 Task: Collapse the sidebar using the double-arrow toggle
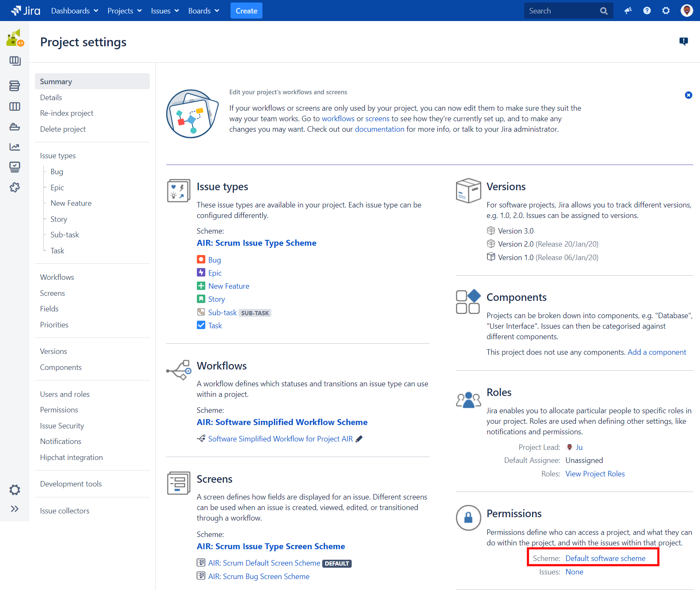[15, 508]
